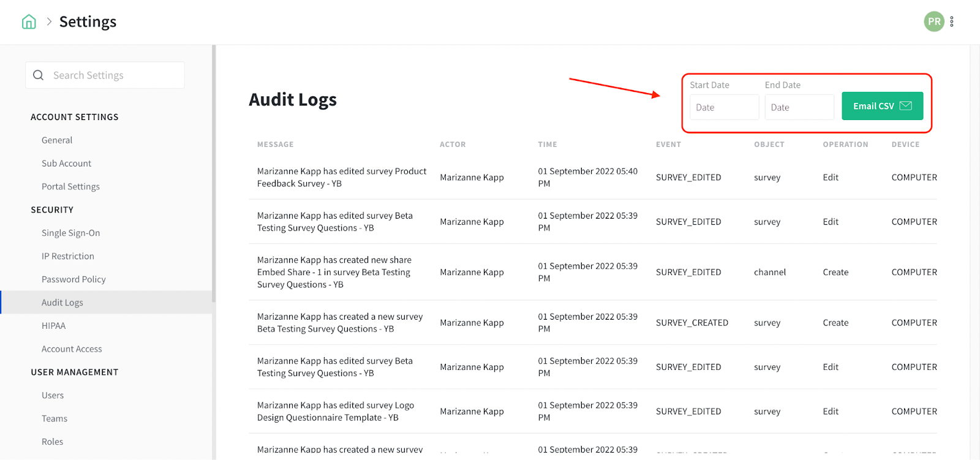Open HIPAA settings

53,326
